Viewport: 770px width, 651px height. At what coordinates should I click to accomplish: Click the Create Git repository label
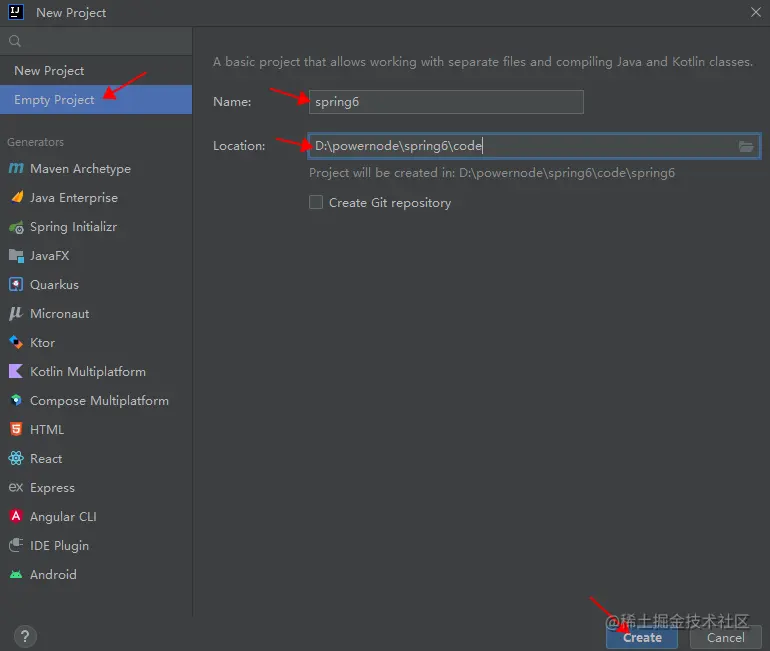tap(390, 203)
